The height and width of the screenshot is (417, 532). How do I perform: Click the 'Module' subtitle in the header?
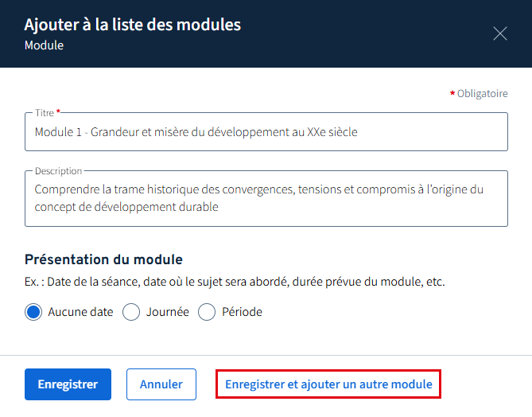44,45
